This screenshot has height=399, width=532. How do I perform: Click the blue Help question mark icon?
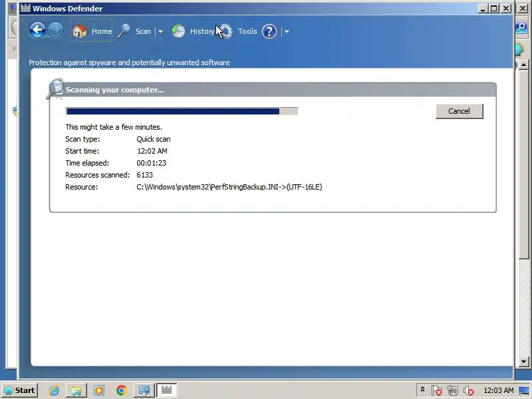click(269, 31)
